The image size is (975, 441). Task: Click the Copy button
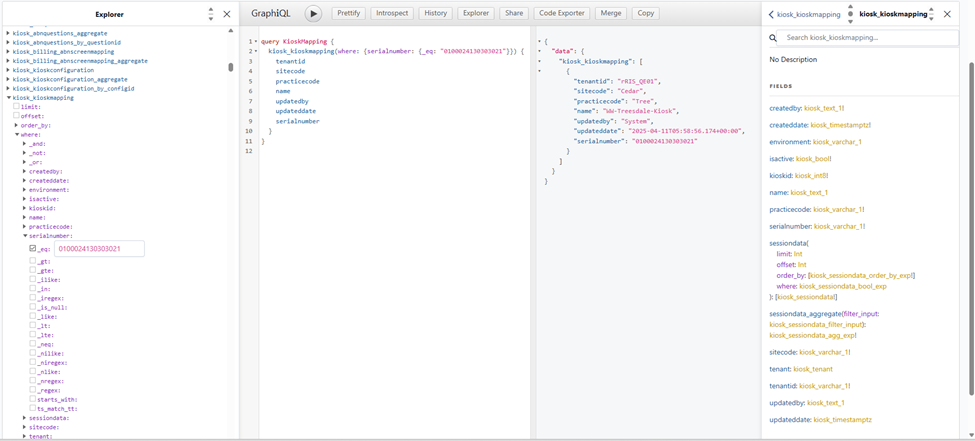click(x=645, y=13)
